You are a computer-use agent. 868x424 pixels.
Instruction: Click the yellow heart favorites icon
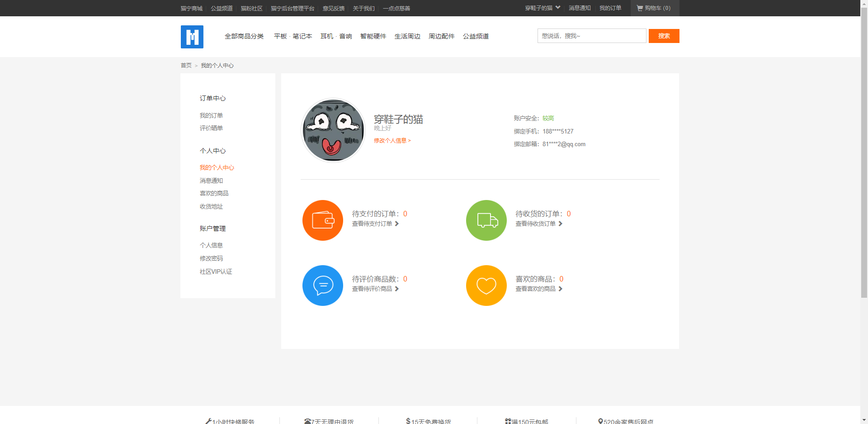486,286
